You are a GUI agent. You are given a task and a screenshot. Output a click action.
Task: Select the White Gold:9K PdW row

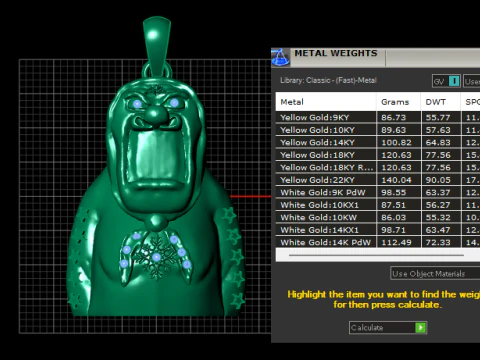point(378,192)
